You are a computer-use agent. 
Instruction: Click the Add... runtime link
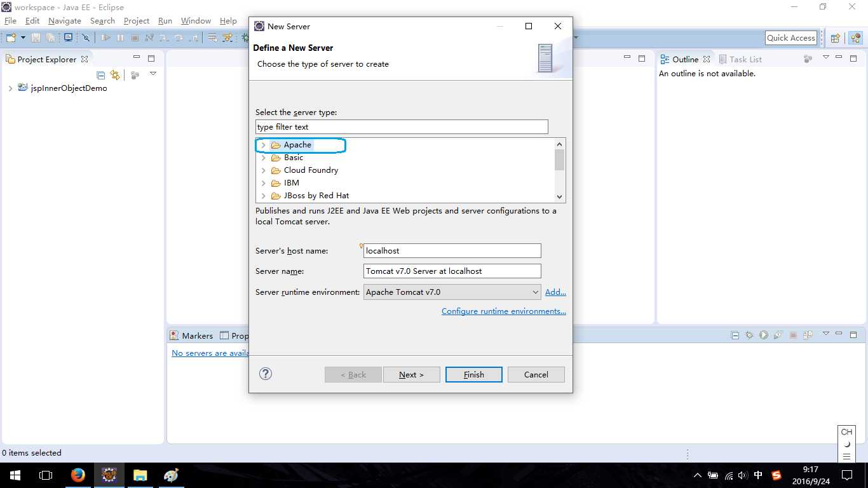(x=555, y=292)
